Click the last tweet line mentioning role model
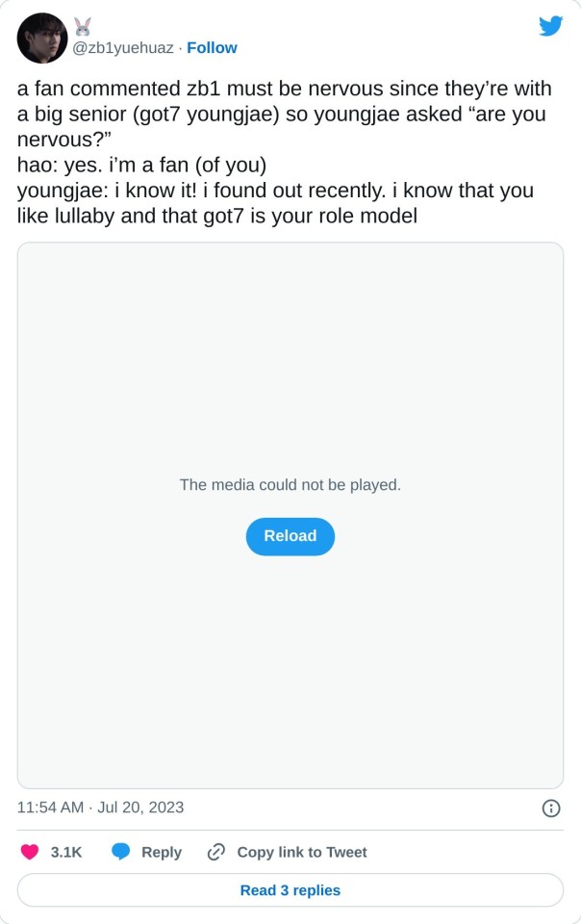Screen dimensions: 581x924 (217, 216)
